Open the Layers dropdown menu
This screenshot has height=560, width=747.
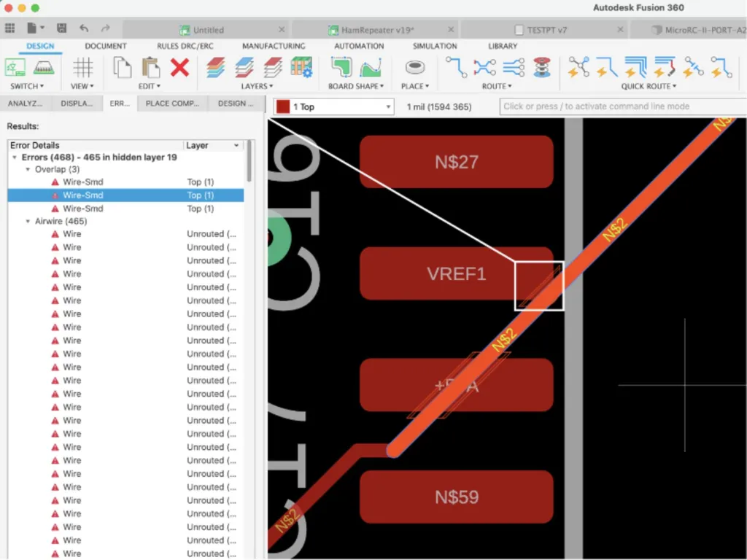coord(257,86)
